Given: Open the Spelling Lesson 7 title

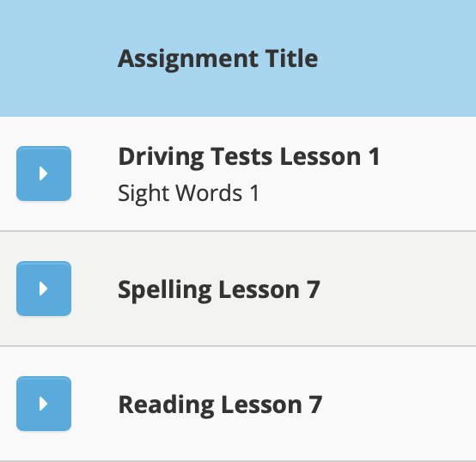Looking at the screenshot, I should click(x=219, y=290).
